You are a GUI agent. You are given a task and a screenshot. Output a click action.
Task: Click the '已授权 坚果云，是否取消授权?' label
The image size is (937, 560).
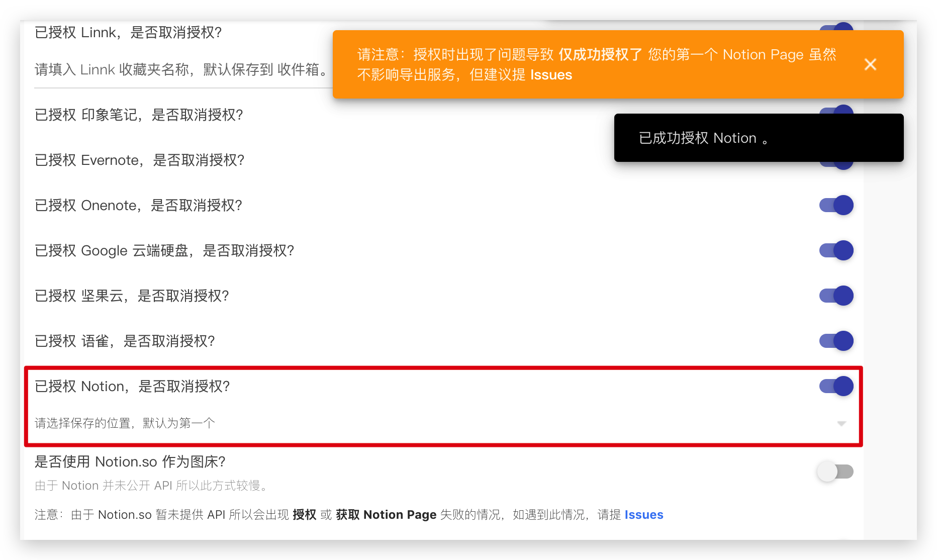132,296
